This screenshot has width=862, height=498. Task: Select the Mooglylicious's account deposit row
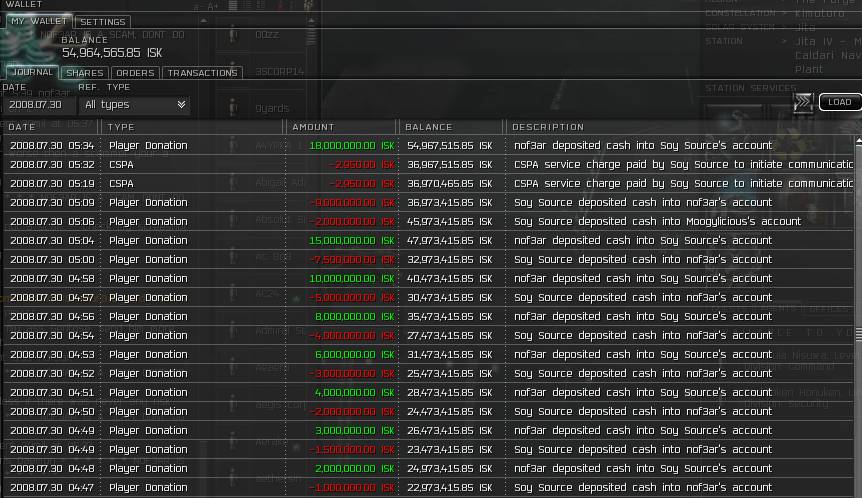point(428,222)
